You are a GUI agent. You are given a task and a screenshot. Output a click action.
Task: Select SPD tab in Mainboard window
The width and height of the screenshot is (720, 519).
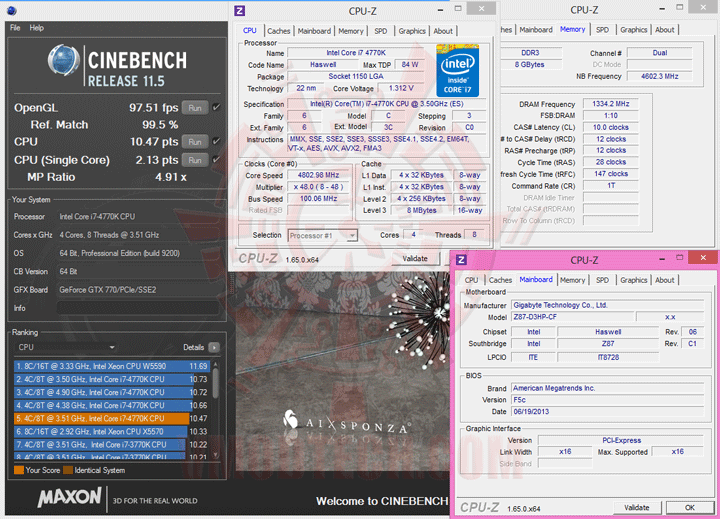click(x=602, y=280)
